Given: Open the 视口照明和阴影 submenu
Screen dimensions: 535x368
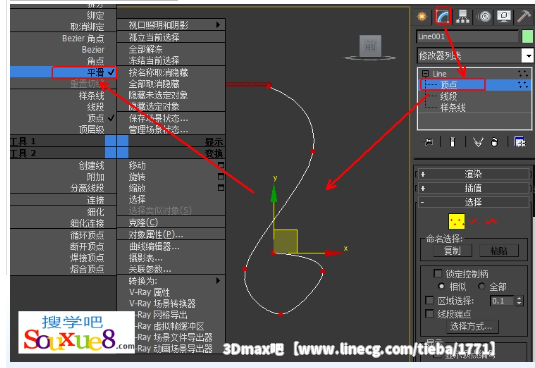Looking at the screenshot, I should (171, 25).
